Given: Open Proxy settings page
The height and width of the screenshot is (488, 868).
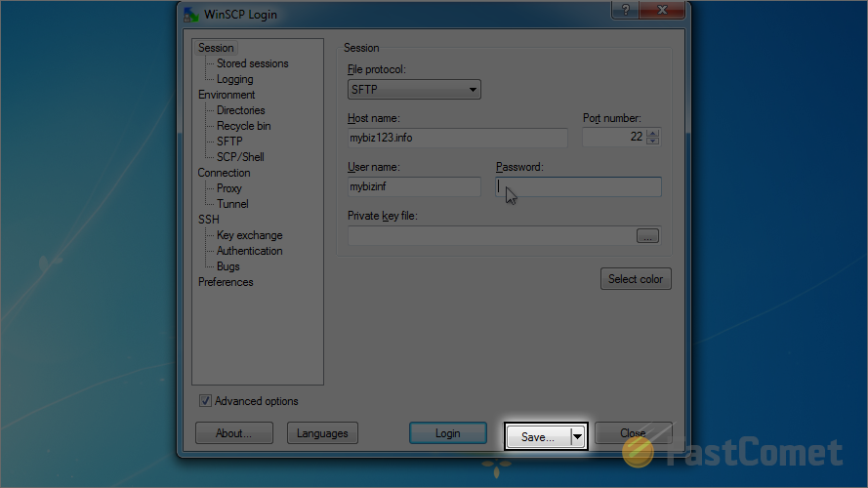Looking at the screenshot, I should [x=229, y=188].
